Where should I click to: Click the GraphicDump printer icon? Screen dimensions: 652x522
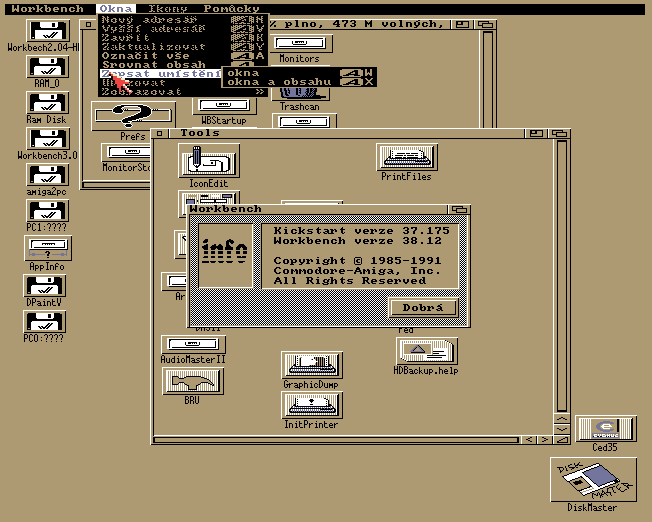311,365
